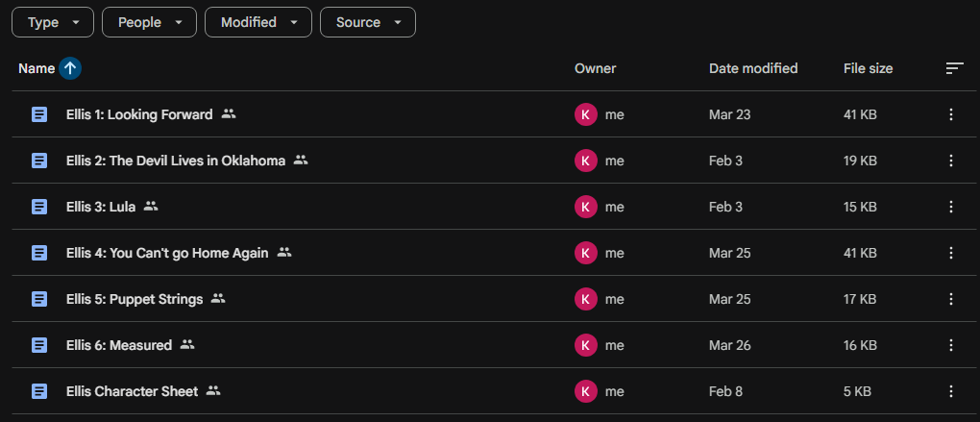Open the Type filter dropdown
Screen dimensions: 980x422
53,22
